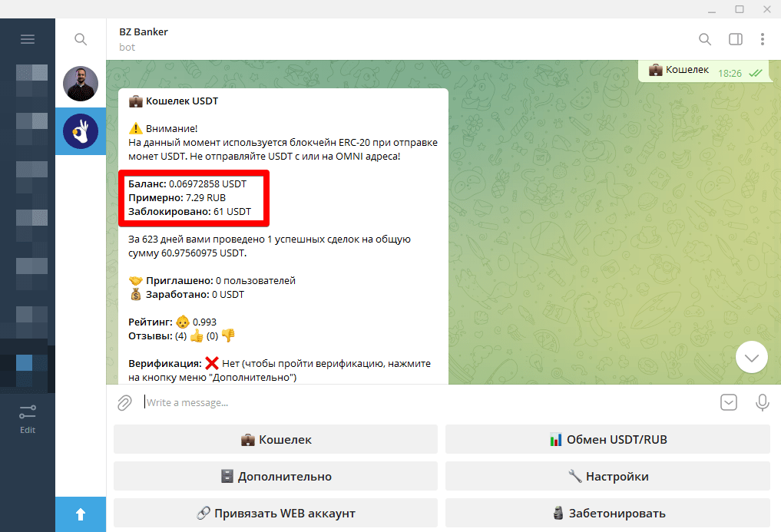Open the BZ Banker chat header title

click(x=144, y=32)
